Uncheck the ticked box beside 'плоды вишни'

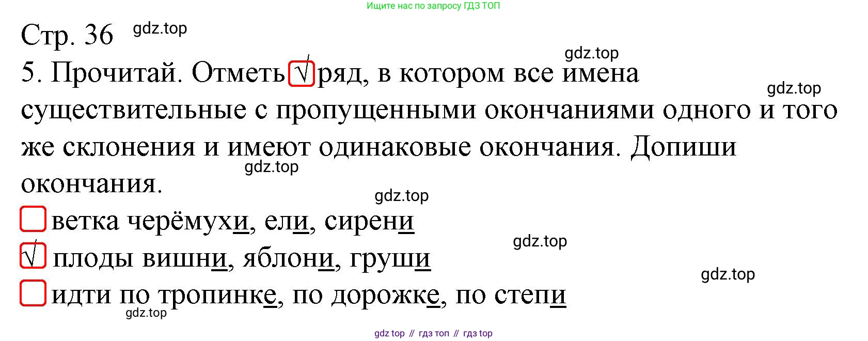click(x=33, y=256)
